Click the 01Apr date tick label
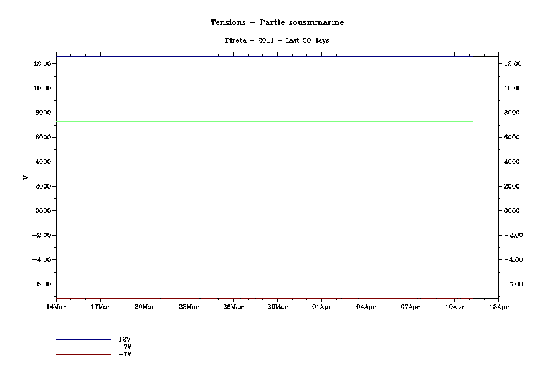Image resolution: width=555 pixels, height=392 pixels. [x=321, y=307]
